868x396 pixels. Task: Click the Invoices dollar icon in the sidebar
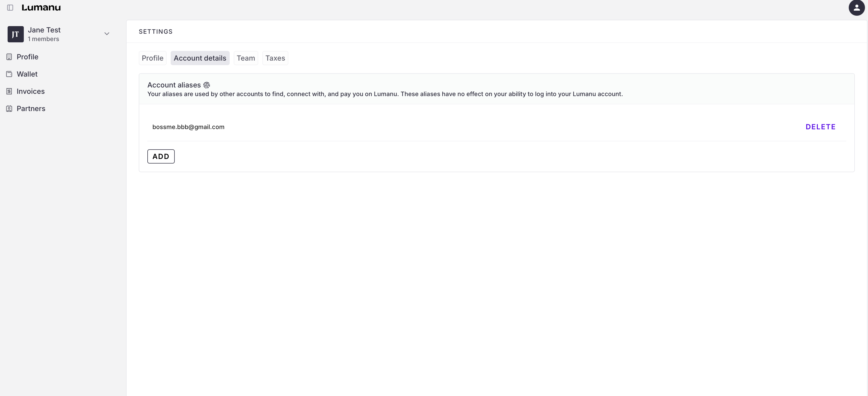click(9, 91)
